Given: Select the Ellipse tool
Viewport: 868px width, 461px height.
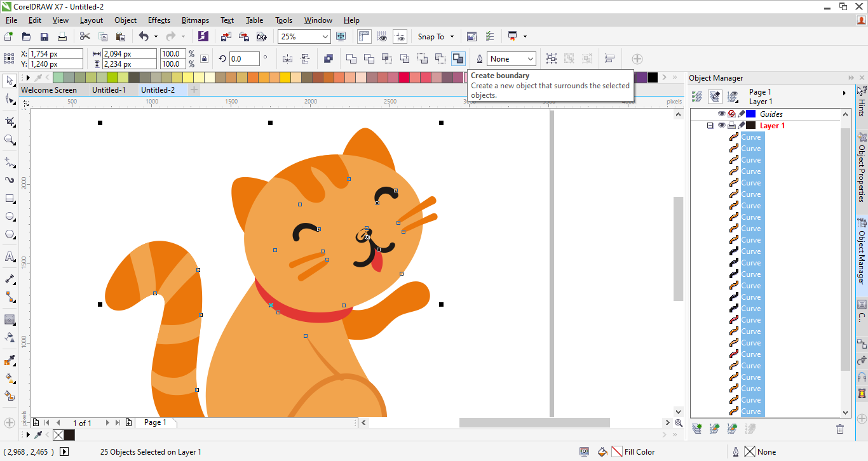Looking at the screenshot, I should [10, 217].
